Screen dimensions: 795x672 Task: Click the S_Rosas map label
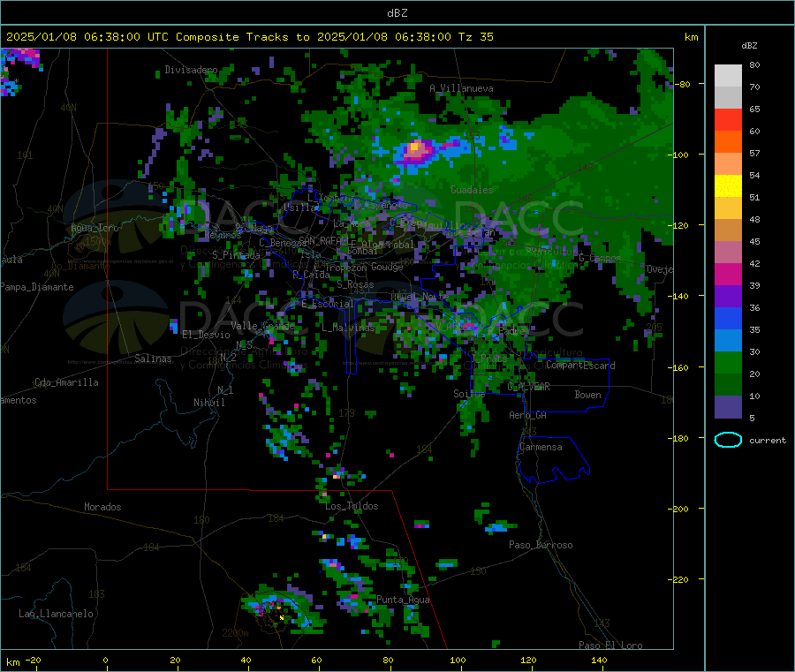(355, 285)
